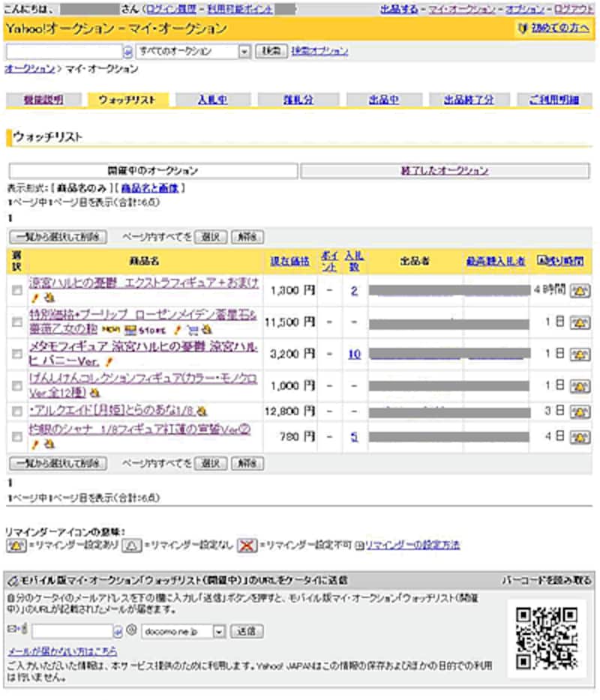This screenshot has width=600, height=700.
Task: Sort by 入札数 column header
Action: [354, 261]
